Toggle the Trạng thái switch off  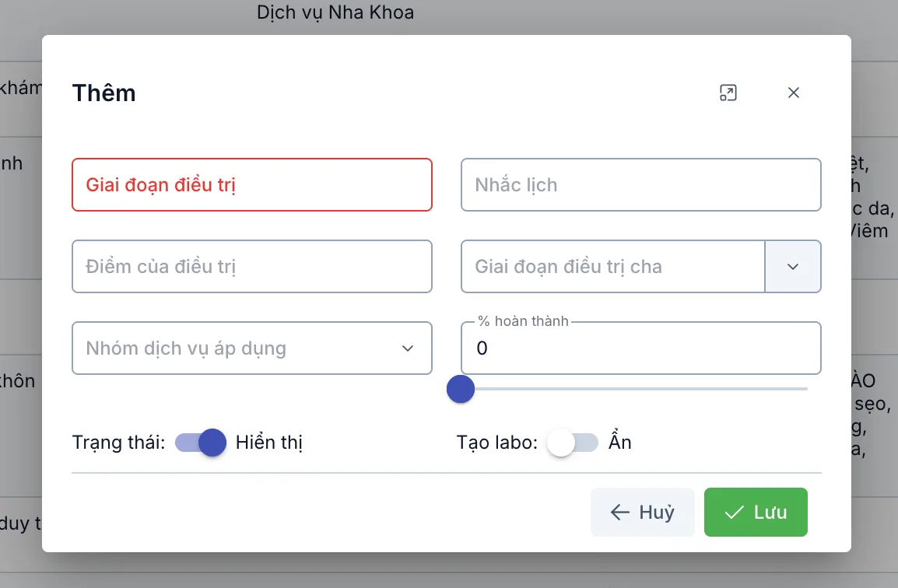pos(201,443)
